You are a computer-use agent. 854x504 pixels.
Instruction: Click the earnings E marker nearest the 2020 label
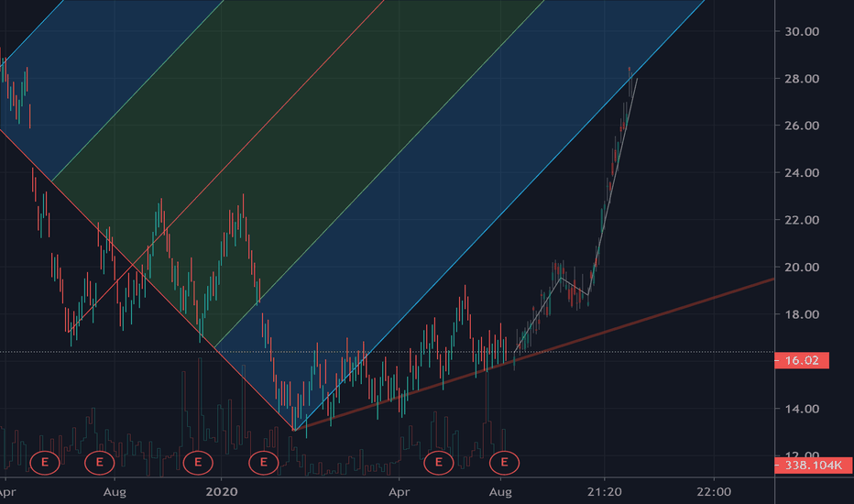198,463
